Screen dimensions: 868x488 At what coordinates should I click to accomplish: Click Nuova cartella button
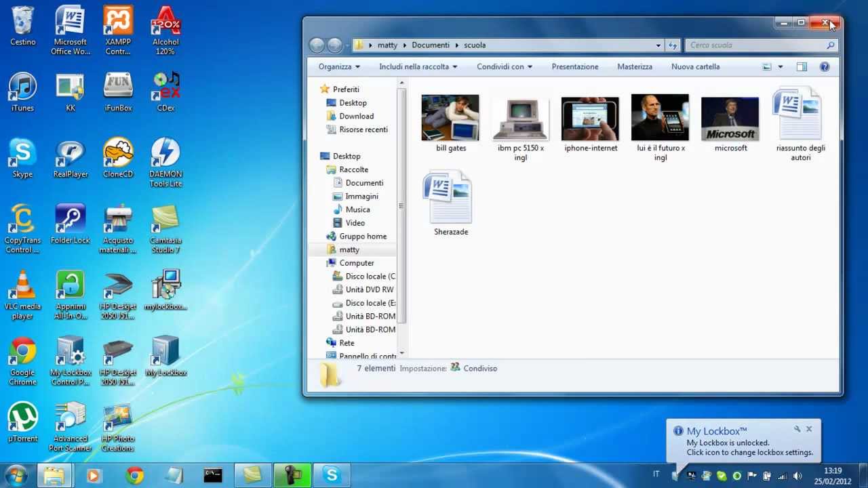click(x=695, y=66)
